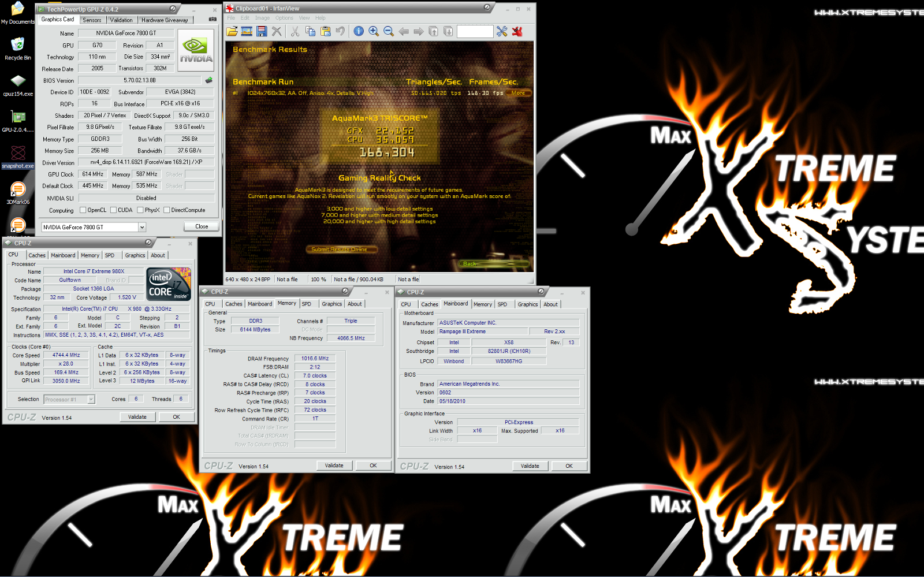The image size is (924, 577).
Task: Click red IrfanView cat About icon
Action: coord(517,31)
